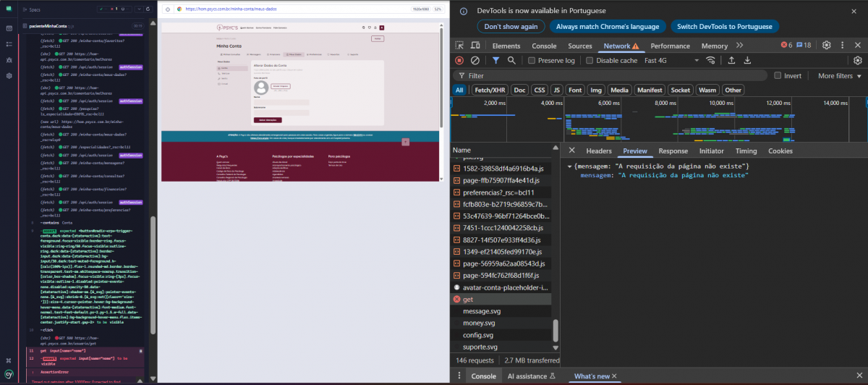Toggle the device toolbar icon
This screenshot has height=385, width=868.
tap(477, 46)
